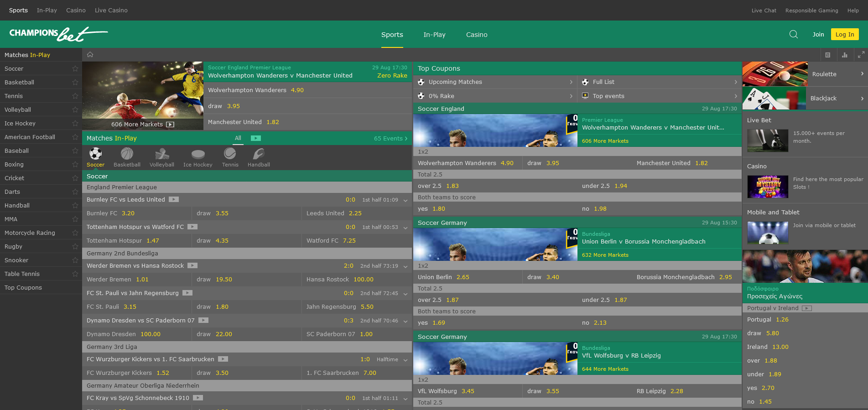Open the search magnifier icon
This screenshot has height=410, width=868.
click(x=794, y=34)
